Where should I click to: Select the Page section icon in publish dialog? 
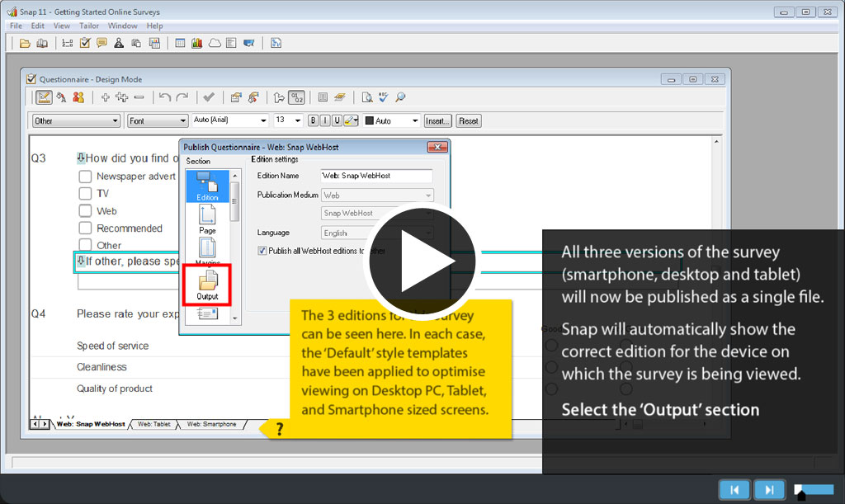click(x=207, y=219)
